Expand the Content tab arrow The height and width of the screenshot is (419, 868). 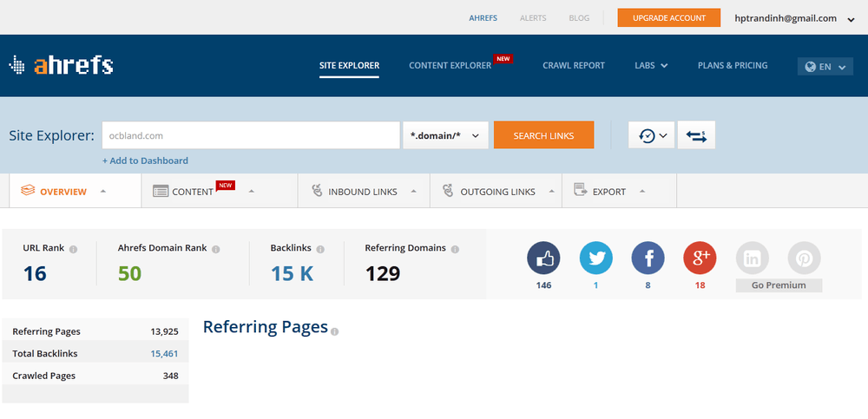click(x=252, y=191)
